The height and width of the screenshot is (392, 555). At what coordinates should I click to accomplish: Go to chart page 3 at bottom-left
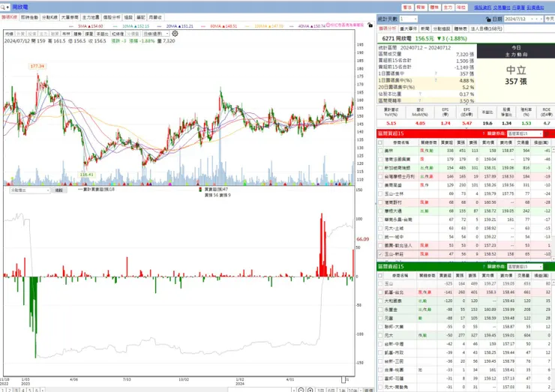pyautogui.click(x=16, y=391)
